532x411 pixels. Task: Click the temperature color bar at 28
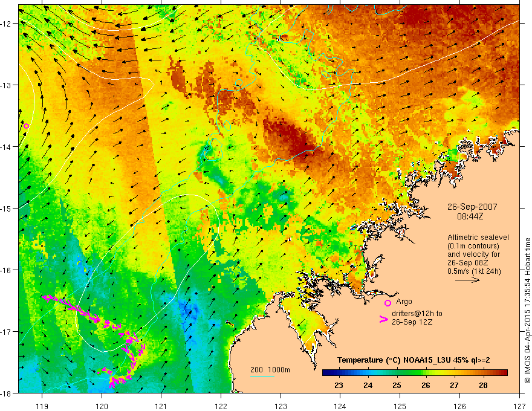(484, 373)
